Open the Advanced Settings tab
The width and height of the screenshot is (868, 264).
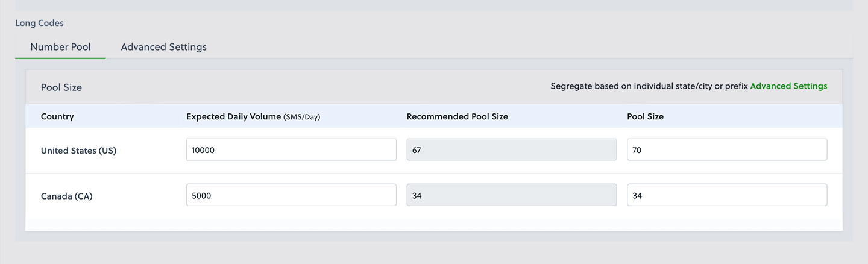pos(163,47)
